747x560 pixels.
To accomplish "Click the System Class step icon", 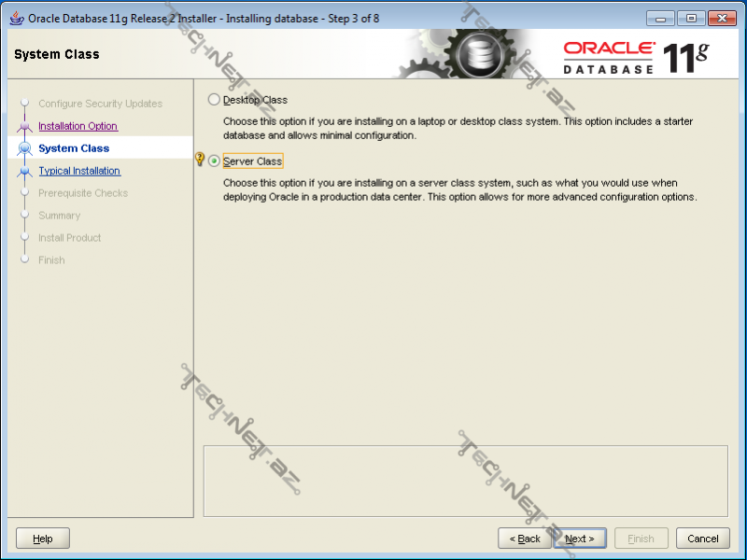I will [25, 148].
